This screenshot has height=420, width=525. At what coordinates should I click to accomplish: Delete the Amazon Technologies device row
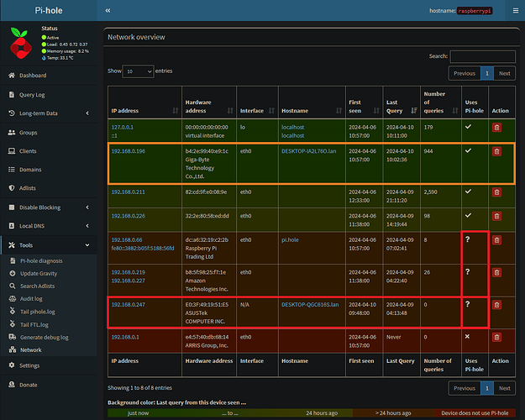click(x=496, y=272)
